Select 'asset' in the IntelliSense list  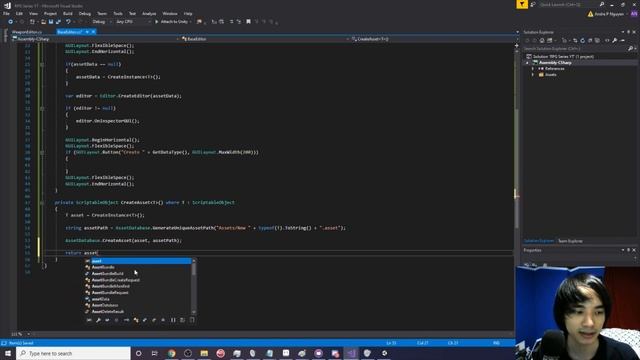point(138,261)
